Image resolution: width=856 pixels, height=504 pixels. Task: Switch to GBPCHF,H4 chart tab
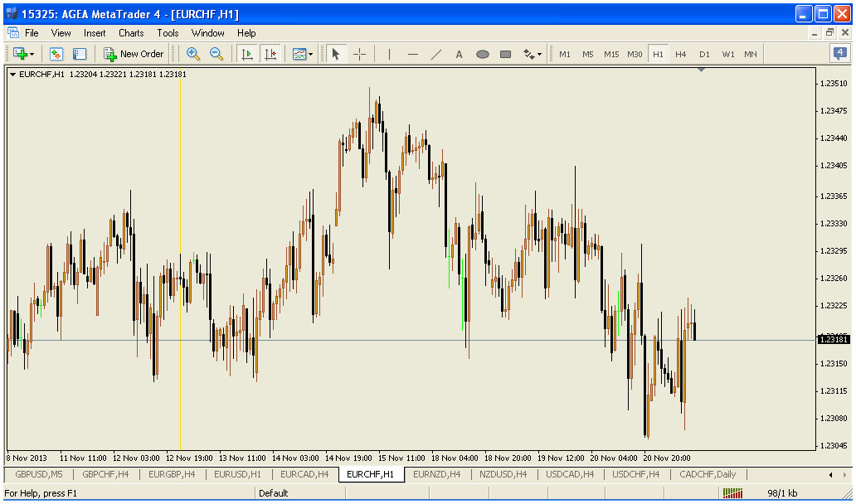point(105,474)
